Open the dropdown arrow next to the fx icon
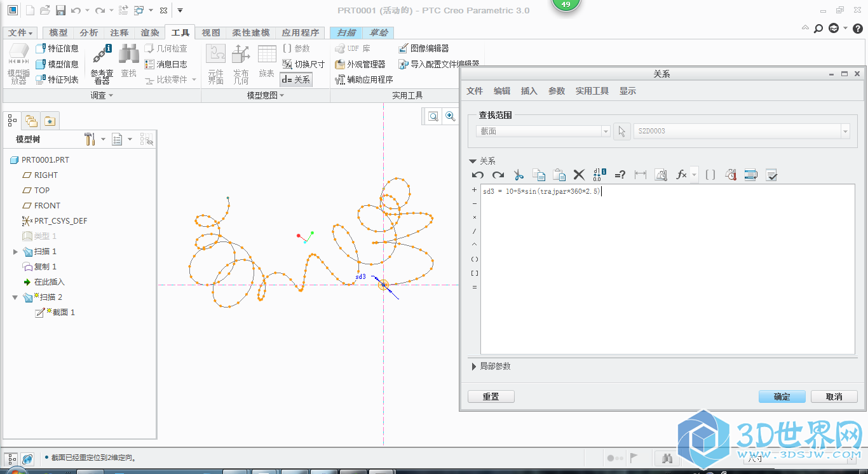Image resolution: width=868 pixels, height=474 pixels. click(x=694, y=175)
